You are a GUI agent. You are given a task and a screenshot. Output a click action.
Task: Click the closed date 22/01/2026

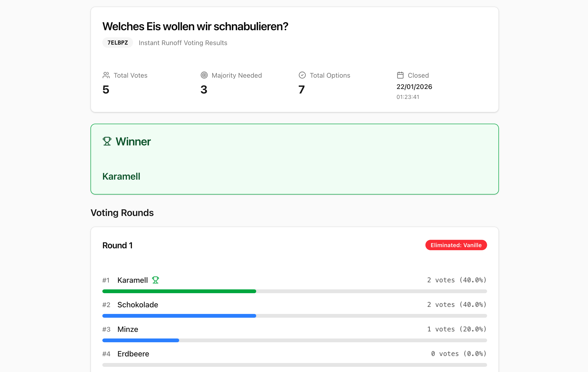click(414, 87)
